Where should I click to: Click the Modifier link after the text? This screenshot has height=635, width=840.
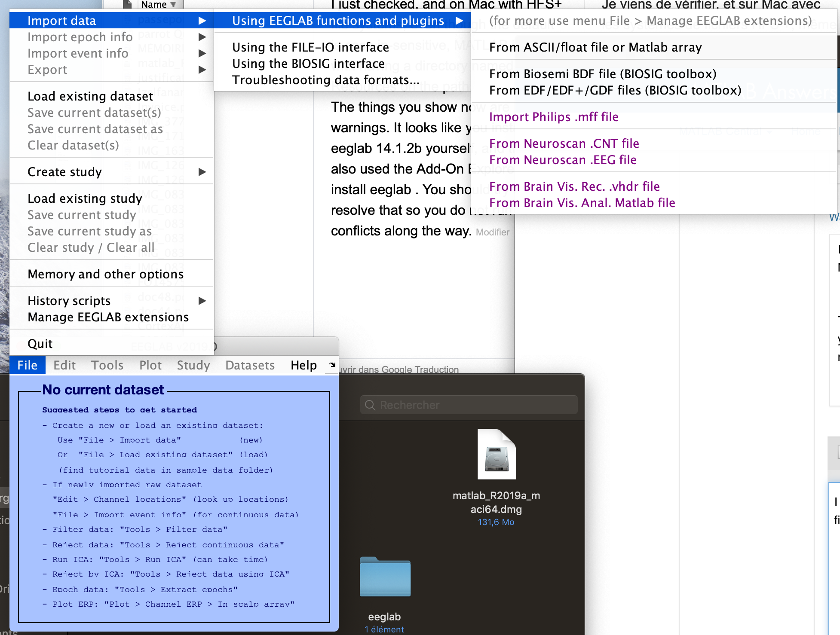[x=492, y=232]
